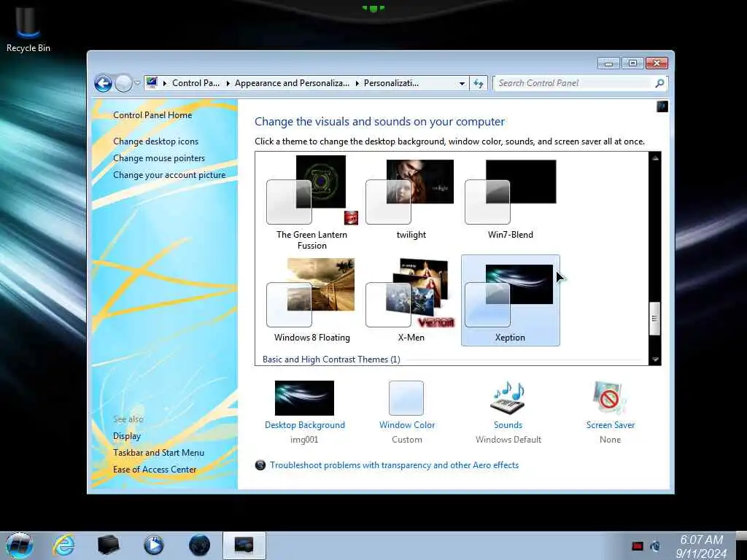The width and height of the screenshot is (747, 560).
Task: Open Change desktop icons link
Action: pyautogui.click(x=156, y=141)
